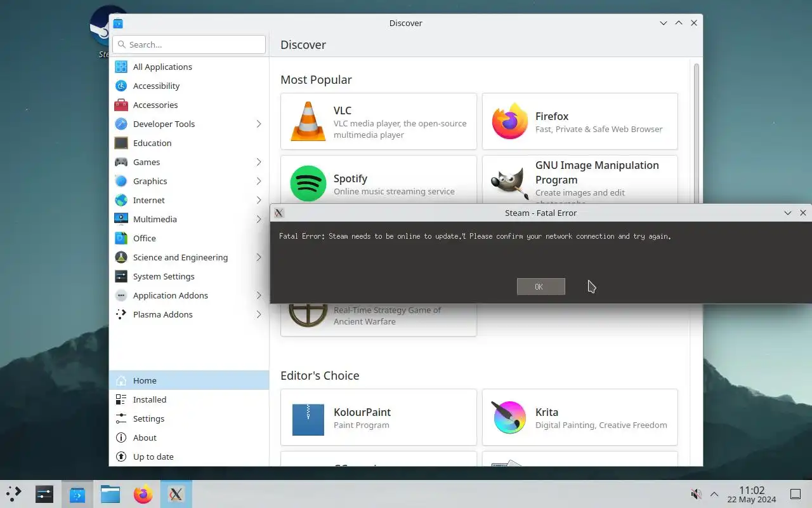Image resolution: width=812 pixels, height=508 pixels.
Task: Open the Krita Digital Painting card
Action: point(580,417)
